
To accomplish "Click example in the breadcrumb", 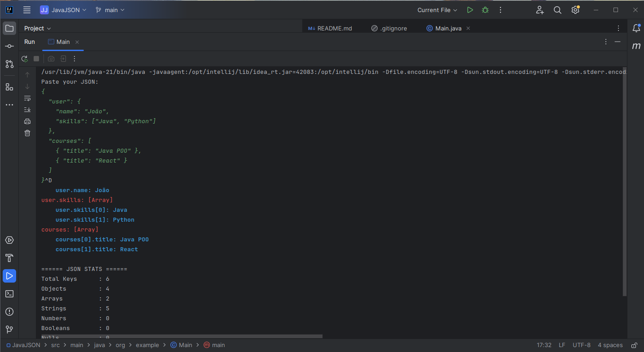I will tap(148, 345).
